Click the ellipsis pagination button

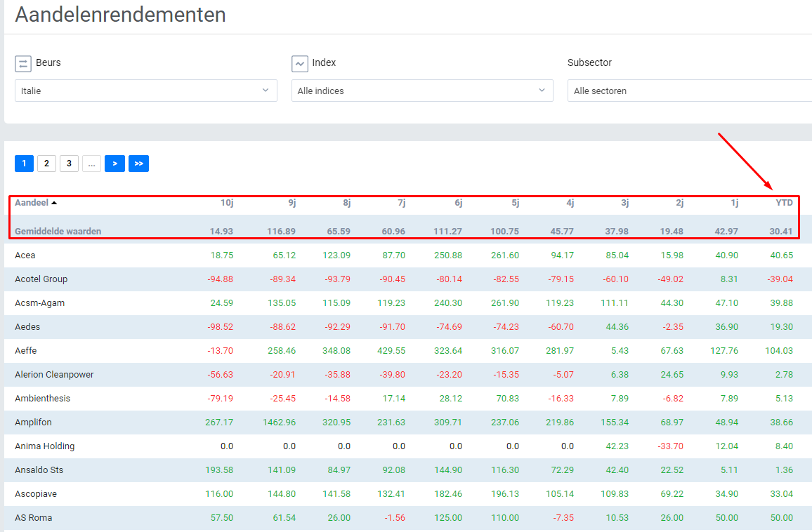91,164
